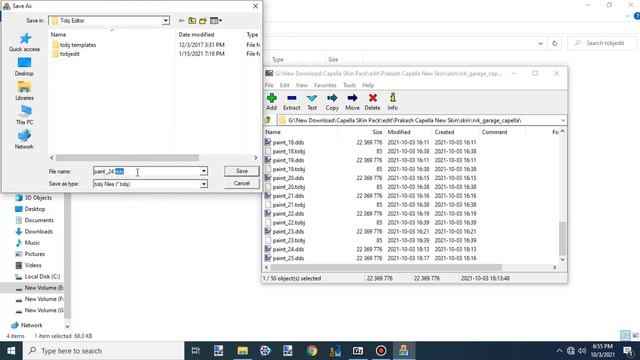Click the Delete icon in 7-Zip toolbar
Viewport: 640px width, 360px height.
pyautogui.click(x=372, y=102)
